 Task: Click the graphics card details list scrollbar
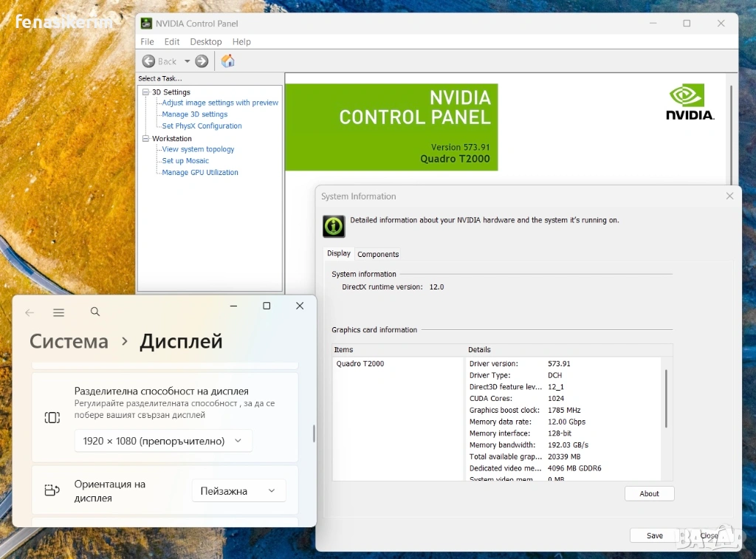(x=666, y=399)
